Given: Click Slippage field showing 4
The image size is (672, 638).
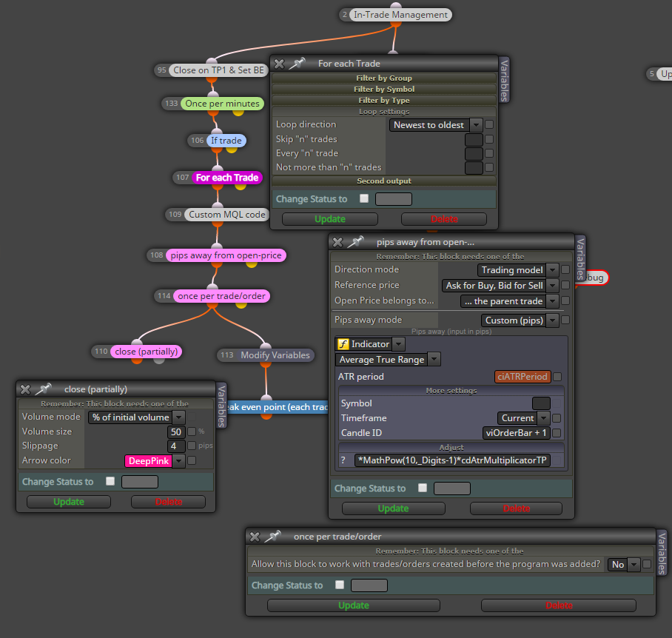Looking at the screenshot, I should [176, 446].
